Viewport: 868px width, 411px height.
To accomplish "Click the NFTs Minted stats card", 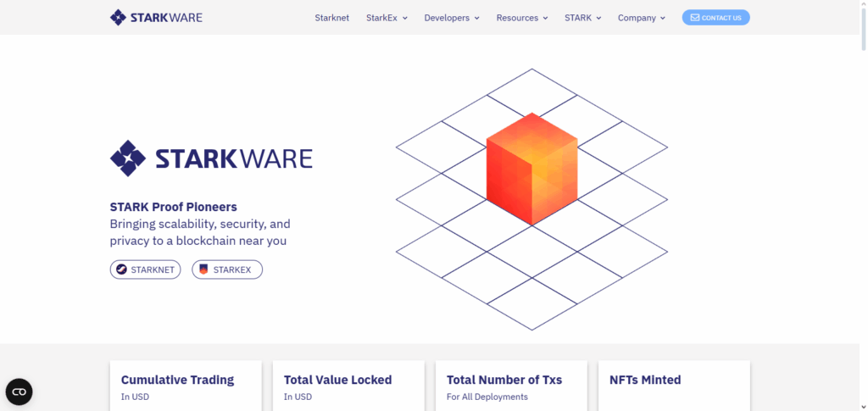I will [x=674, y=386].
